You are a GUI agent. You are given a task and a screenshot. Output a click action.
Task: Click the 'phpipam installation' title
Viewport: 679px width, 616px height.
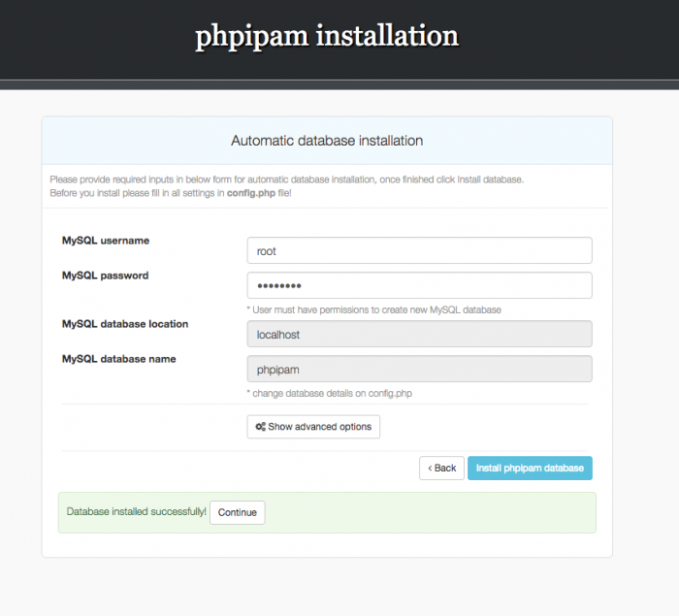pos(327,37)
